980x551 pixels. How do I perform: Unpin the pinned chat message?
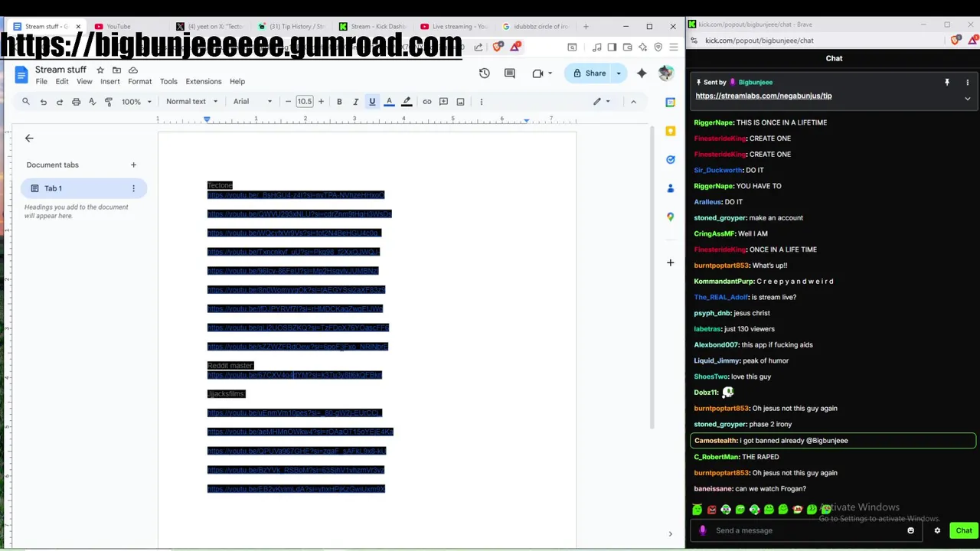(946, 82)
